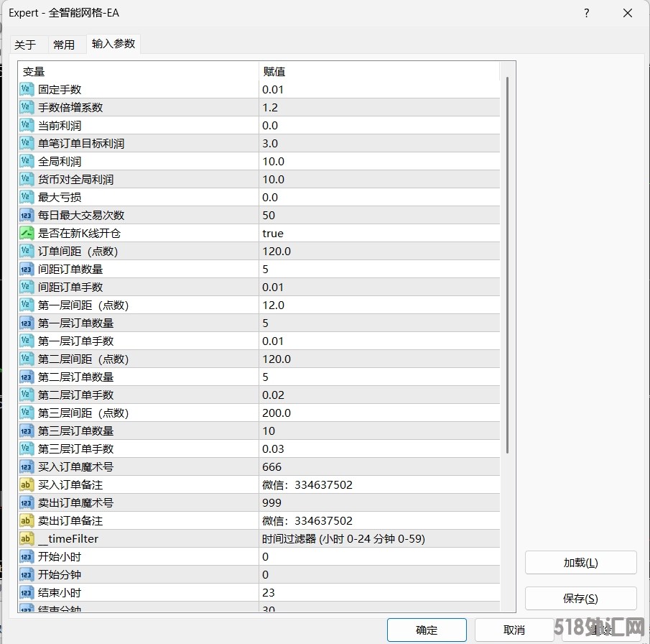
Task: Edit the 结束小时 value 23
Action: (379, 592)
